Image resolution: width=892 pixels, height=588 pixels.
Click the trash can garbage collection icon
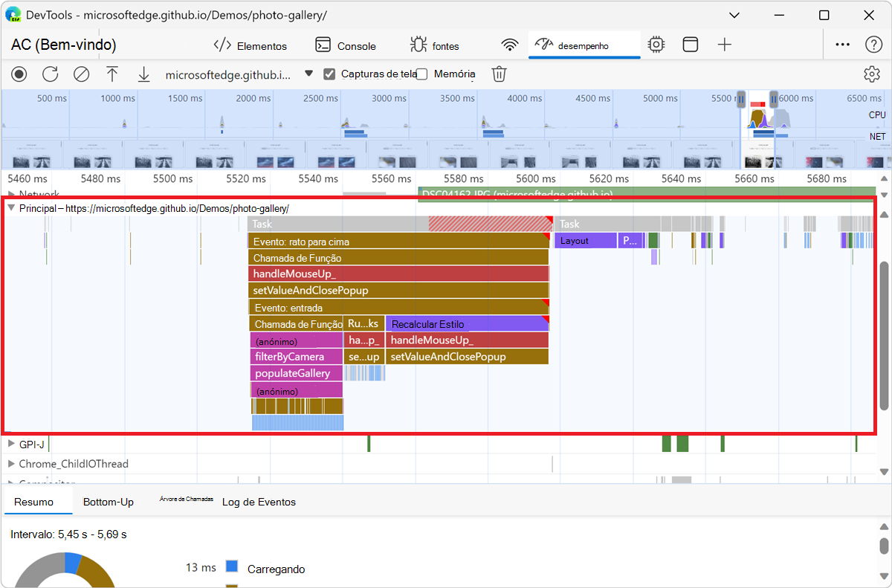(500, 74)
